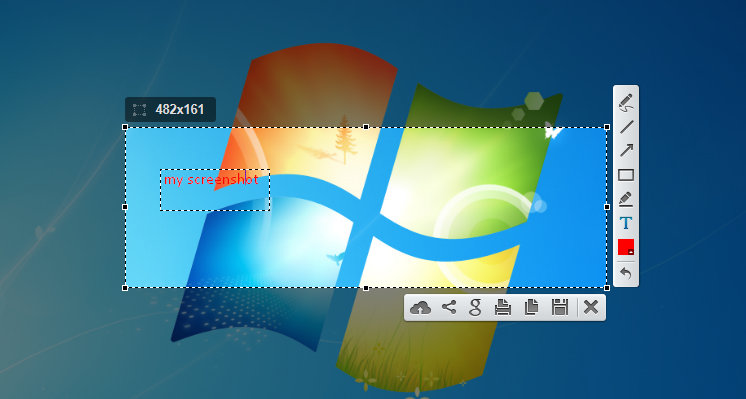746x399 pixels.
Task: Click the top-left selection resize handle
Action: [125, 127]
